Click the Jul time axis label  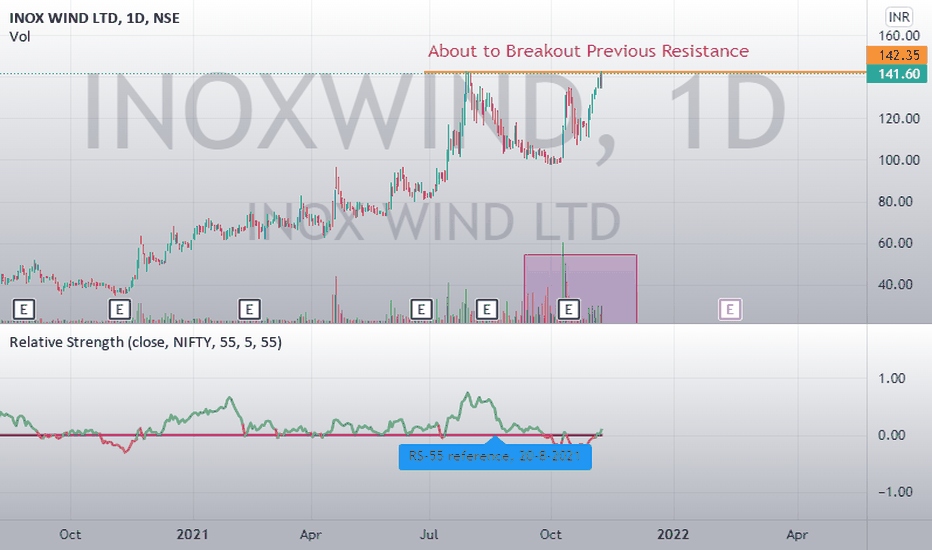(x=429, y=535)
